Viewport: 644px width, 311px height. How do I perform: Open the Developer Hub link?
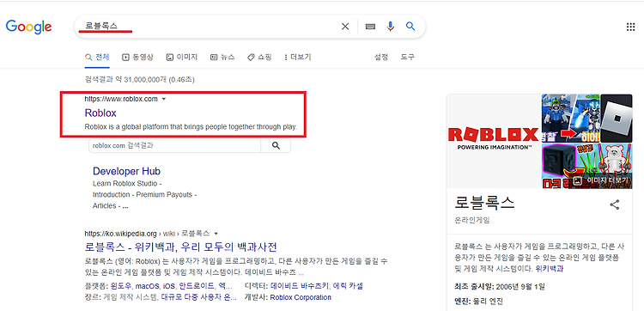tap(126, 171)
